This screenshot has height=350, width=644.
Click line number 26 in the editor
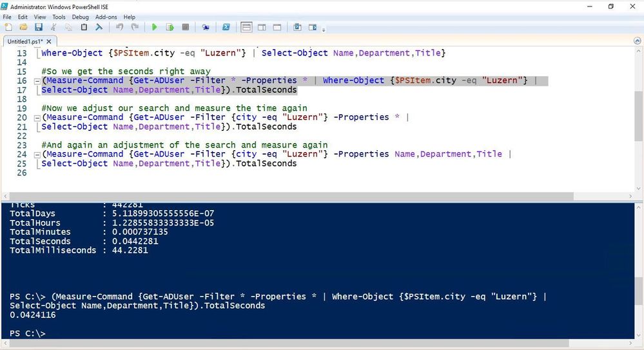click(22, 173)
